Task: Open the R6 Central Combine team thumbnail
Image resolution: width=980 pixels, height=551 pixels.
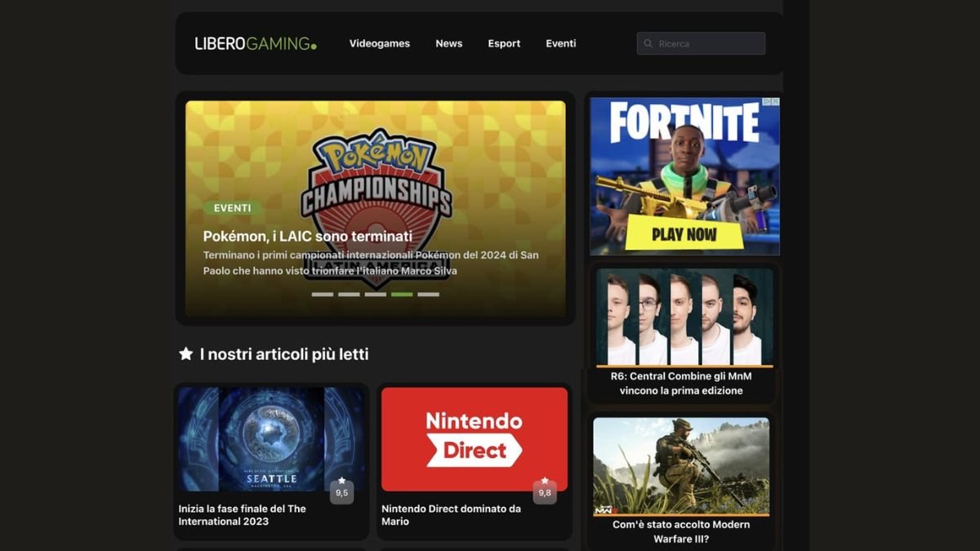Action: tap(684, 317)
